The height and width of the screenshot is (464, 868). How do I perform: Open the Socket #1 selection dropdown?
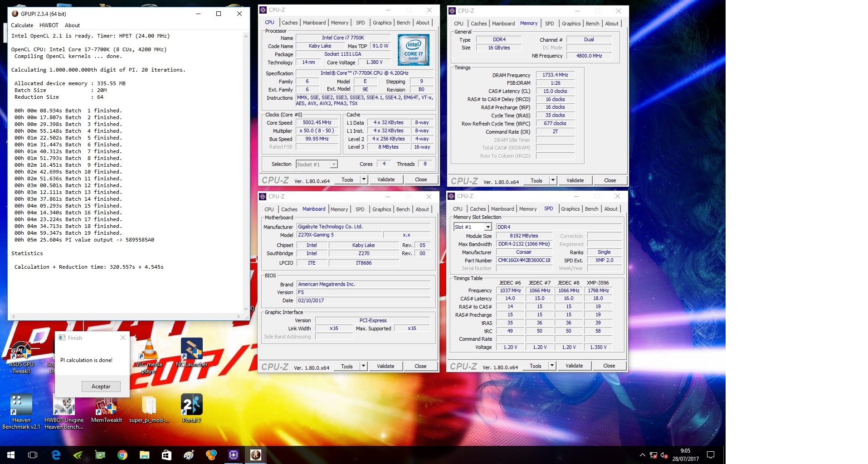pos(317,164)
